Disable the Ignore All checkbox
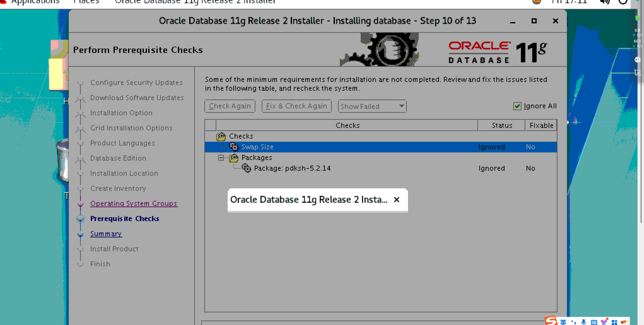The width and height of the screenshot is (644, 325). pyautogui.click(x=517, y=106)
